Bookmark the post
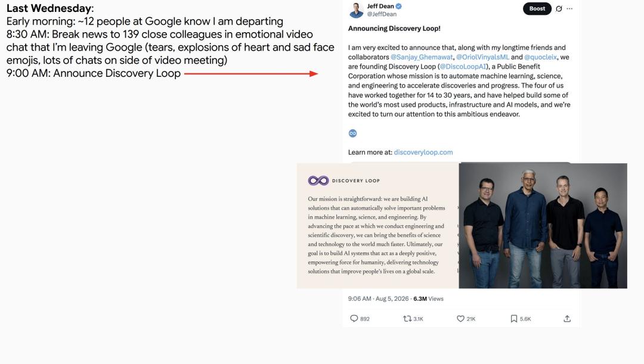Screen dimensions: 644x364 pyautogui.click(x=514, y=319)
